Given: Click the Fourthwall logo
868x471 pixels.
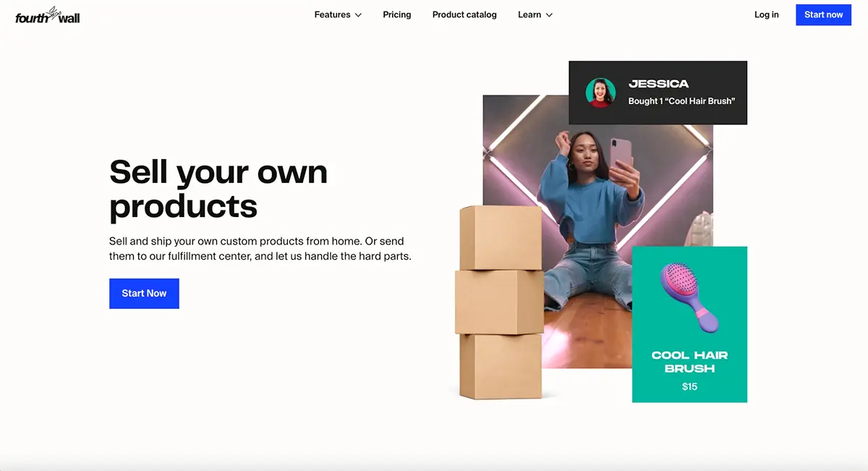Looking at the screenshot, I should point(48,14).
